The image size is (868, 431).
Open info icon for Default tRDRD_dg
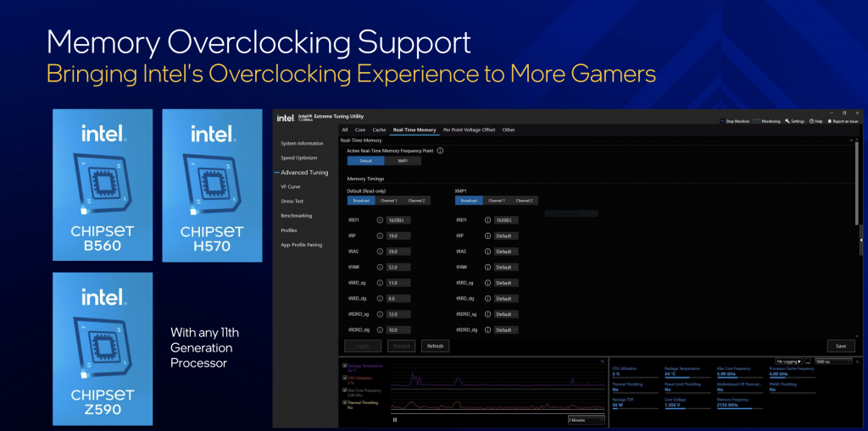tap(380, 329)
